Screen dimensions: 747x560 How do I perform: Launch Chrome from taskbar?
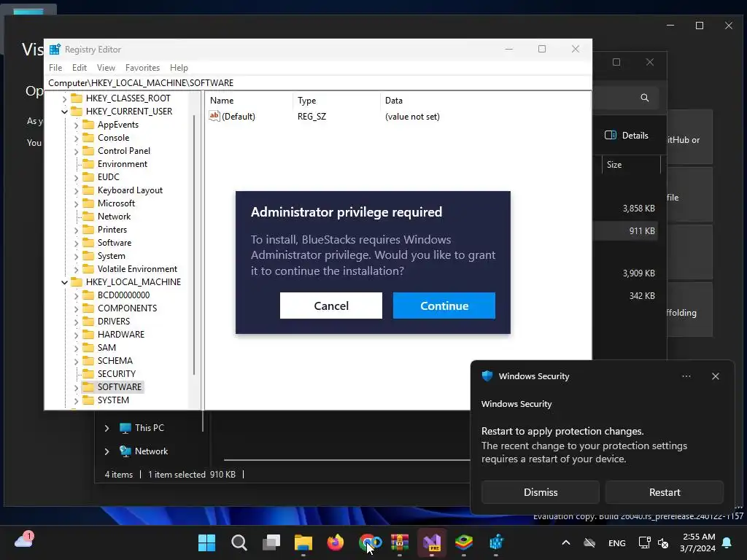point(368,542)
